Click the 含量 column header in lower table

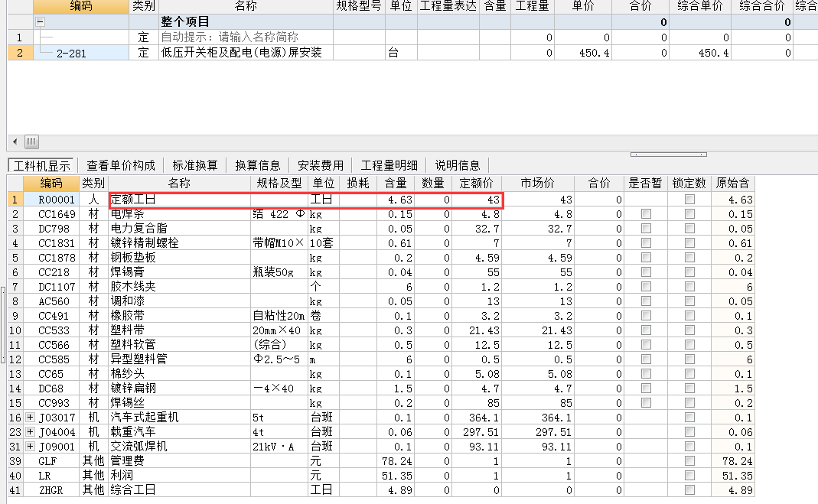click(396, 183)
